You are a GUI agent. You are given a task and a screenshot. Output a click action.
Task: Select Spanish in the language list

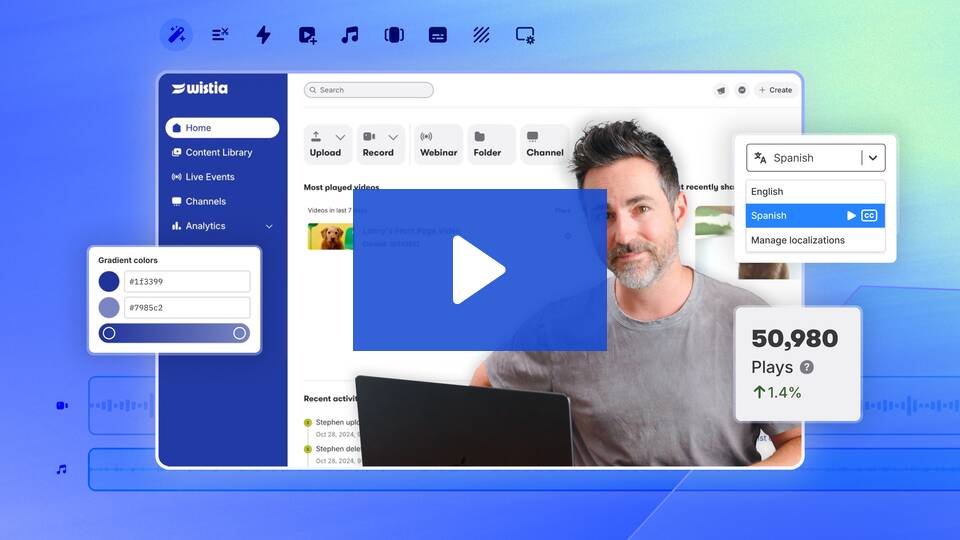(x=816, y=216)
